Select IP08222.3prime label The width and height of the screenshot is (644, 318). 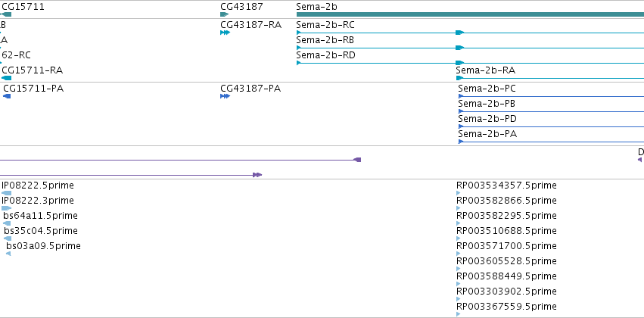pyautogui.click(x=38, y=201)
